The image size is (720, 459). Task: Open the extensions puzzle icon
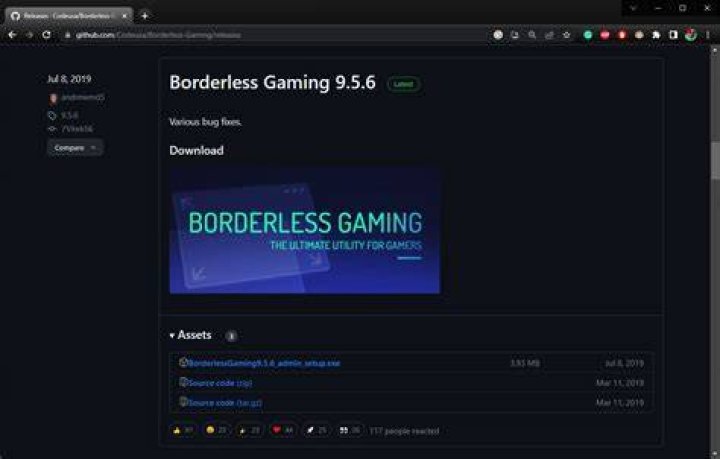(656, 35)
